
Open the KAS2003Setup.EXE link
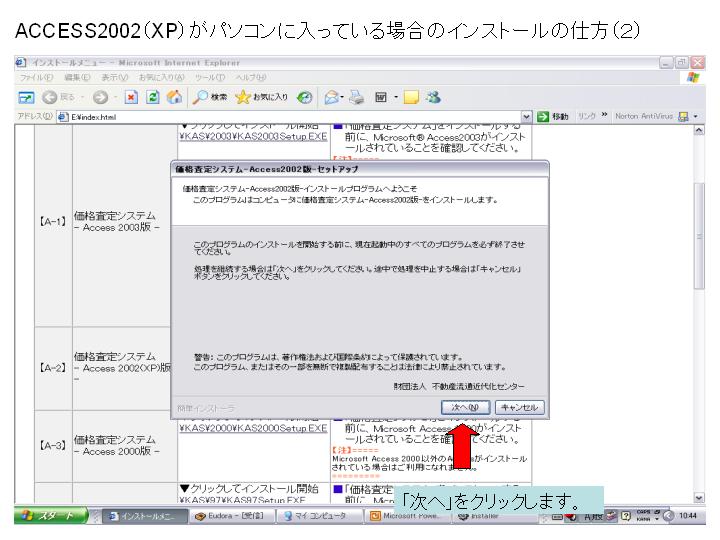(x=253, y=136)
